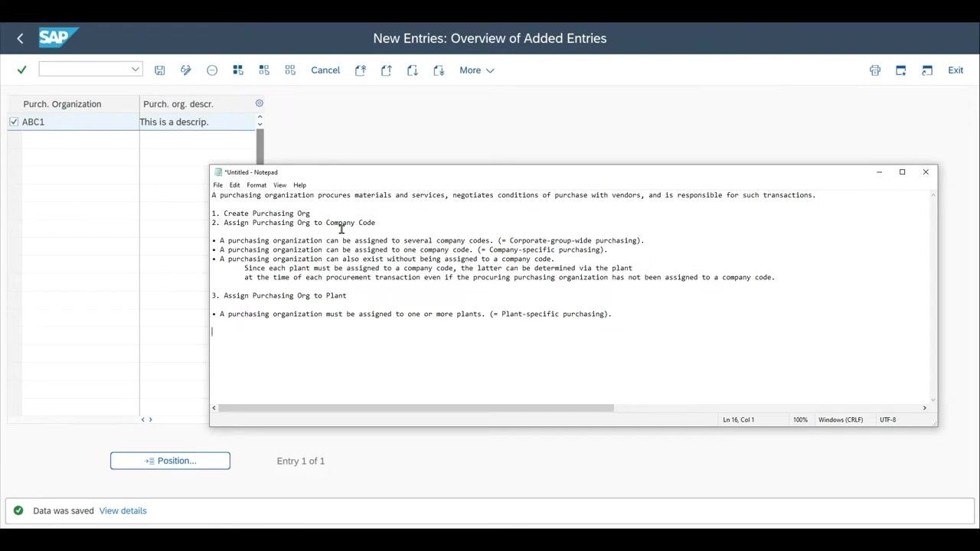Click the Delete minus-circle icon
980x551 pixels.
[212, 70]
